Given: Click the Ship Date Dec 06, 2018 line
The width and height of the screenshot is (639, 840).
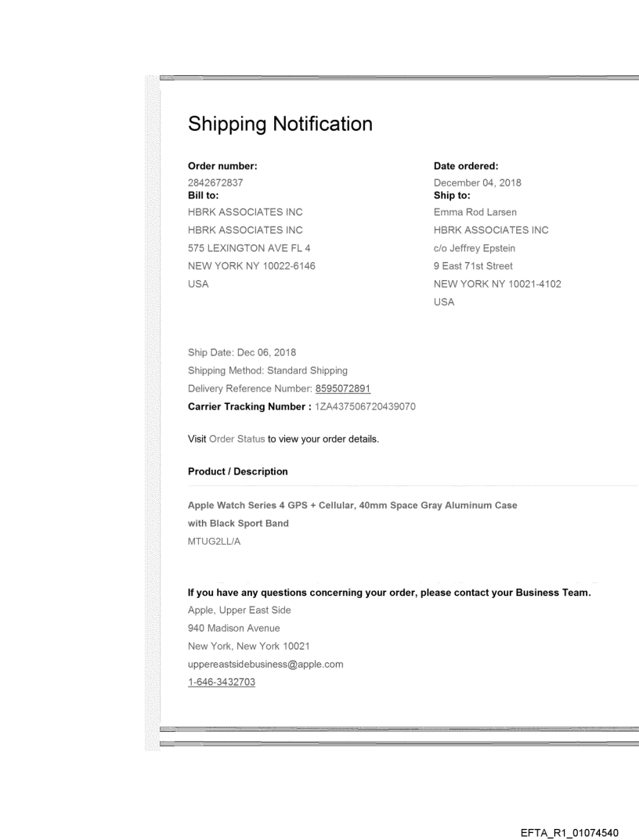Looking at the screenshot, I should [242, 352].
